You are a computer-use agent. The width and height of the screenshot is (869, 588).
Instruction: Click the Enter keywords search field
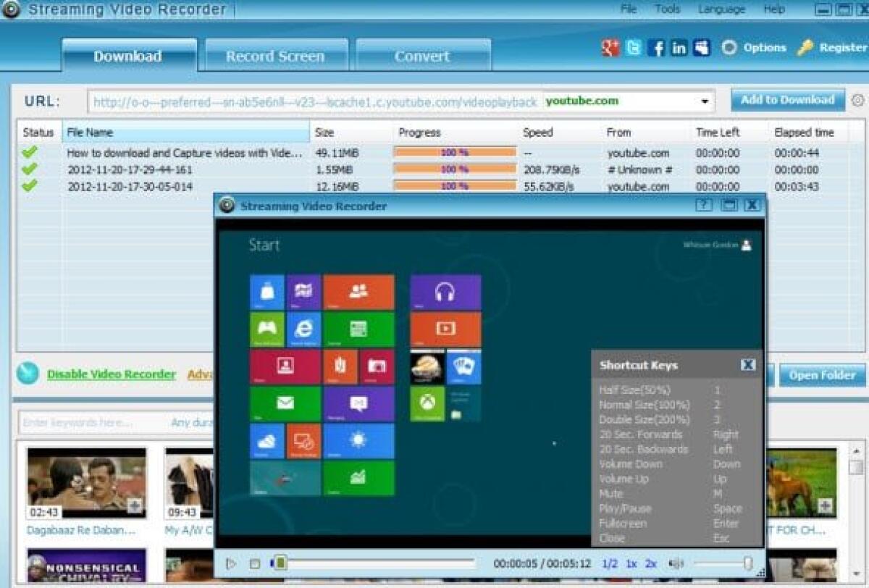coord(72,422)
